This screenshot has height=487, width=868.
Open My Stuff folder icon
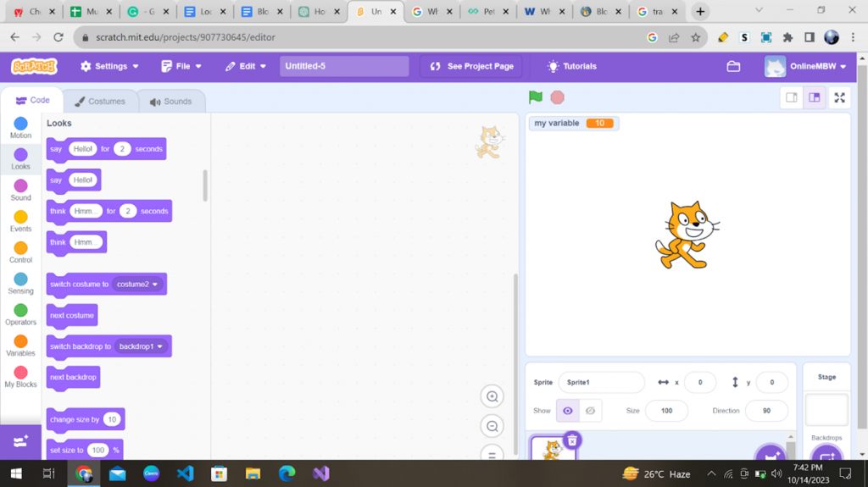tap(733, 66)
